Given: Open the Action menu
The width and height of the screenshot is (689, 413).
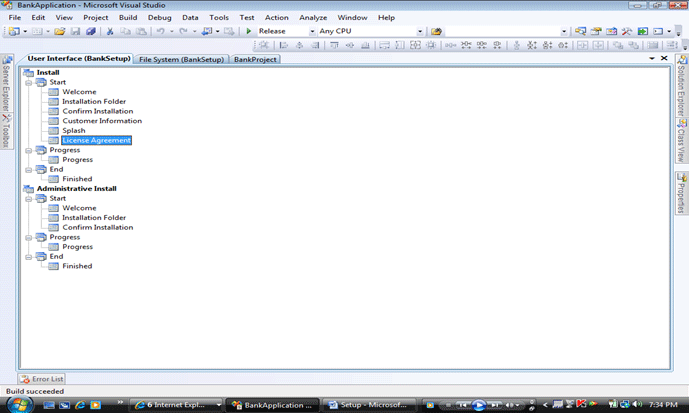Looking at the screenshot, I should 276,18.
